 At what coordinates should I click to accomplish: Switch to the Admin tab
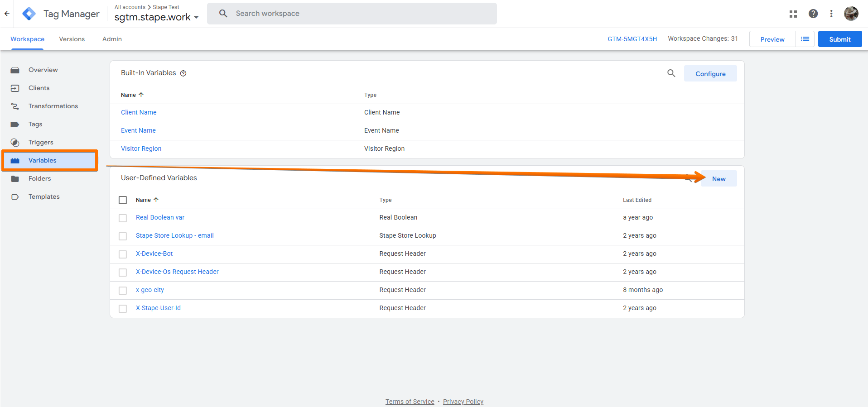tap(112, 39)
